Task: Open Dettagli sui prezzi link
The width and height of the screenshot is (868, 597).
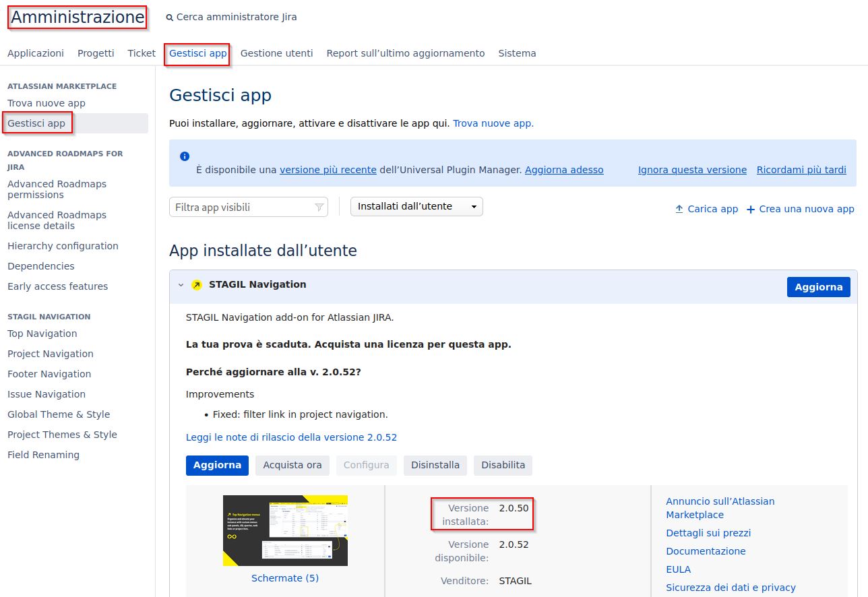Action: tap(708, 533)
